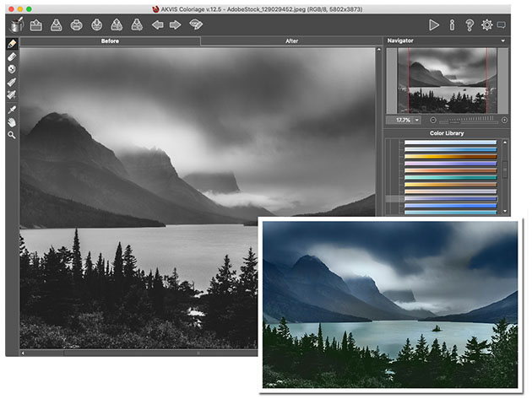Open the Preferences gear icon
Screen dimensions: 532x399
[486, 24]
